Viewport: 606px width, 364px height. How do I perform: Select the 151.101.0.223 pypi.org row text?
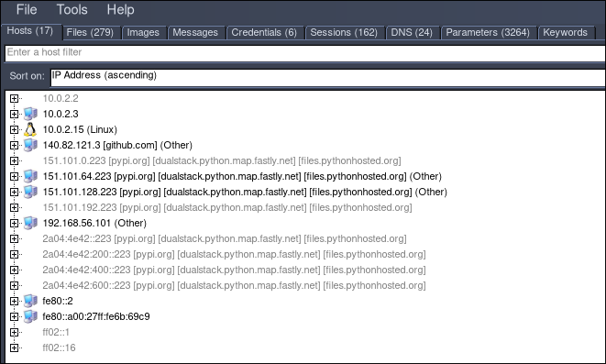pos(222,160)
